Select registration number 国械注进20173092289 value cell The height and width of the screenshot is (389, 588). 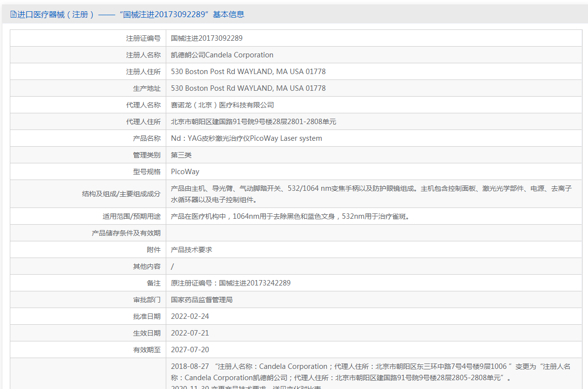pyautogui.click(x=206, y=38)
